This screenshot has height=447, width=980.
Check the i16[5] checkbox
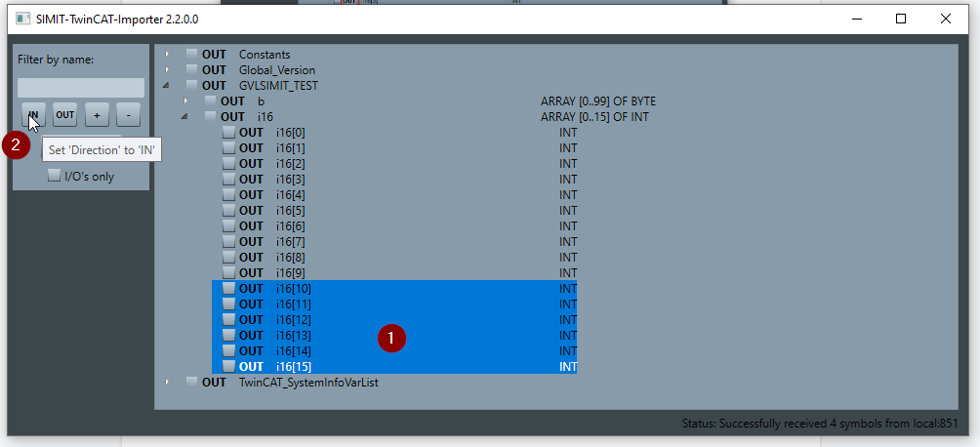228,210
